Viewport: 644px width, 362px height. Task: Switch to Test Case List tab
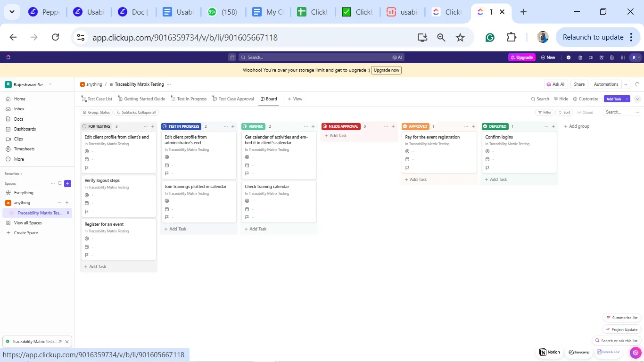(97, 99)
